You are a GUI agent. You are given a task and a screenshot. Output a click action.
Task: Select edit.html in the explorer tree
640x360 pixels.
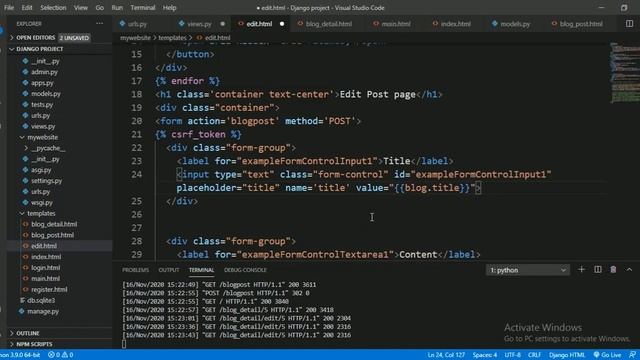[44, 246]
